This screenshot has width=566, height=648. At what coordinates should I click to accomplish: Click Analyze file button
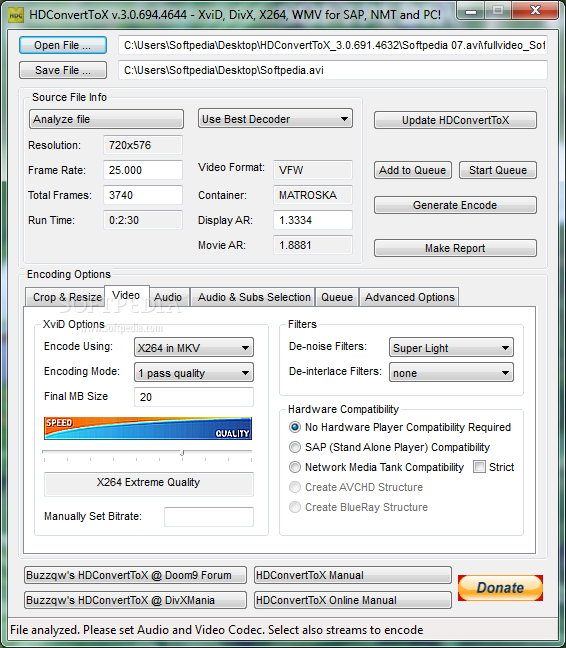click(x=107, y=119)
